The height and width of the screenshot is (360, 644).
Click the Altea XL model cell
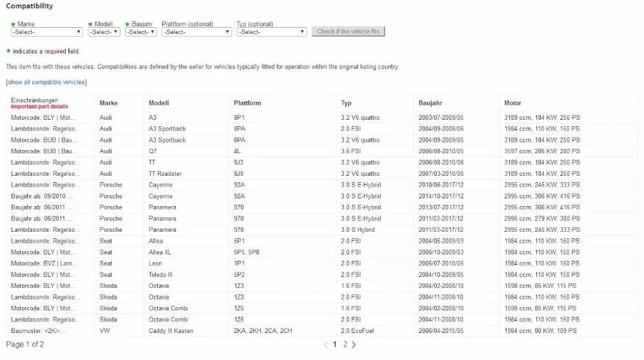[160, 252]
